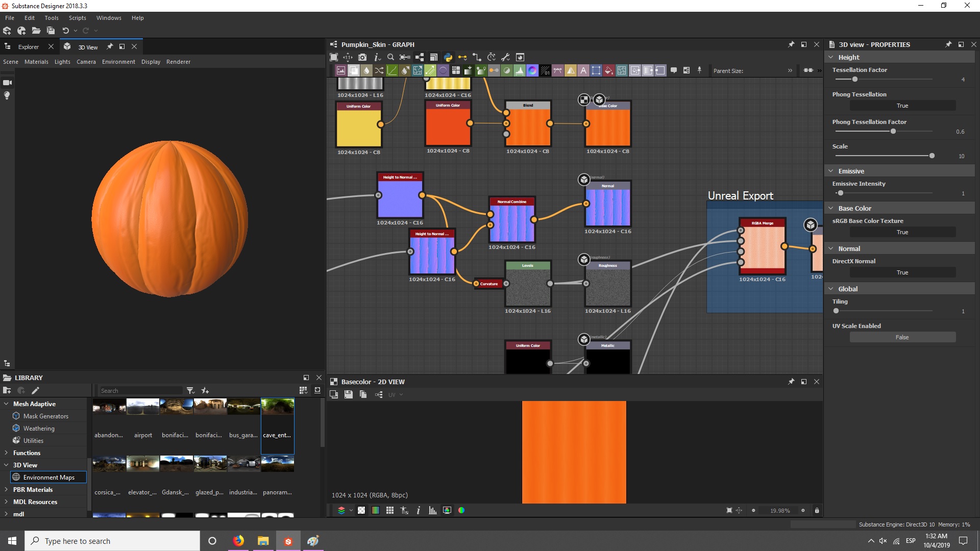
Task: Expand the Functions library category
Action: (6, 453)
